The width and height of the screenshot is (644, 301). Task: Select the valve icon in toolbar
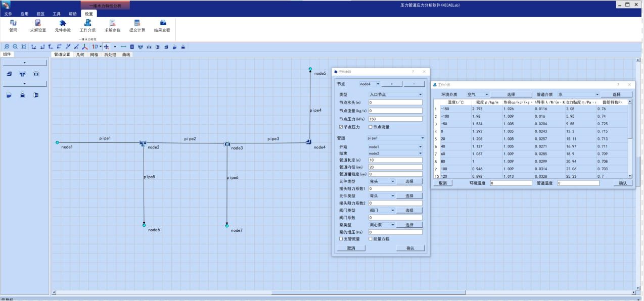149,46
